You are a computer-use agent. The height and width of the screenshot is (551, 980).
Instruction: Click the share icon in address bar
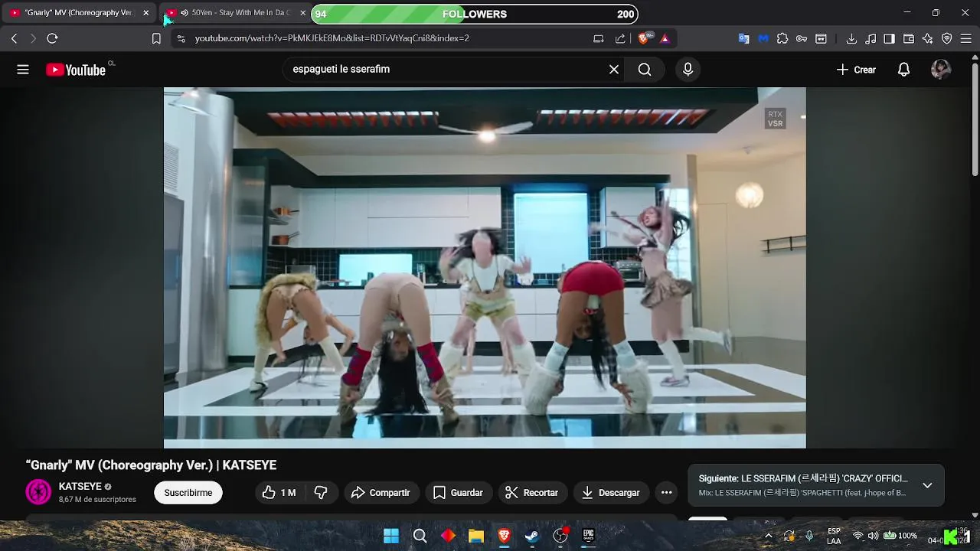620,38
